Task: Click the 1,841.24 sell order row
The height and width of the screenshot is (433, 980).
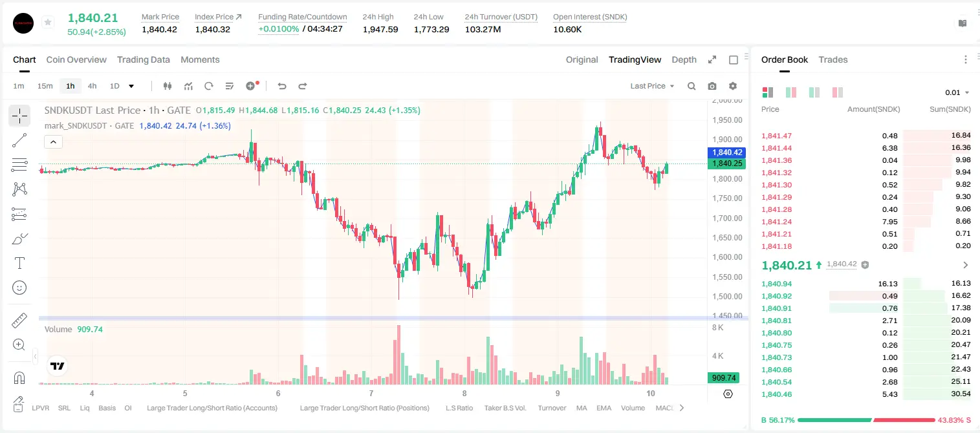Action: [866, 222]
